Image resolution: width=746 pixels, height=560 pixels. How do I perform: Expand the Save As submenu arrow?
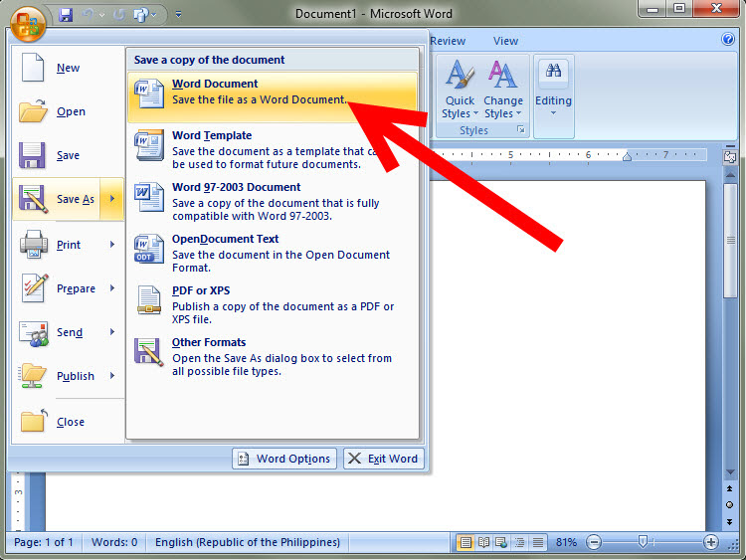pos(112,199)
